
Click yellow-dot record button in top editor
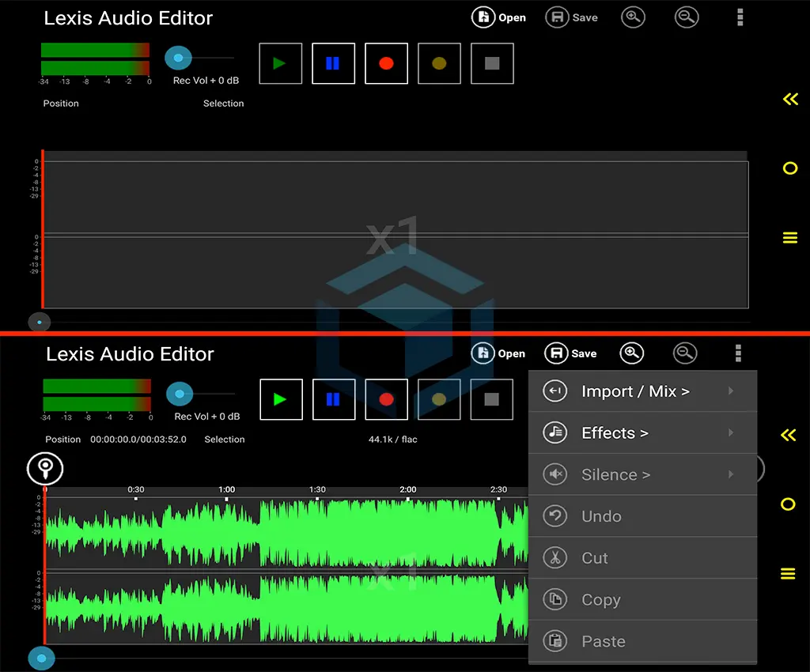pos(439,63)
